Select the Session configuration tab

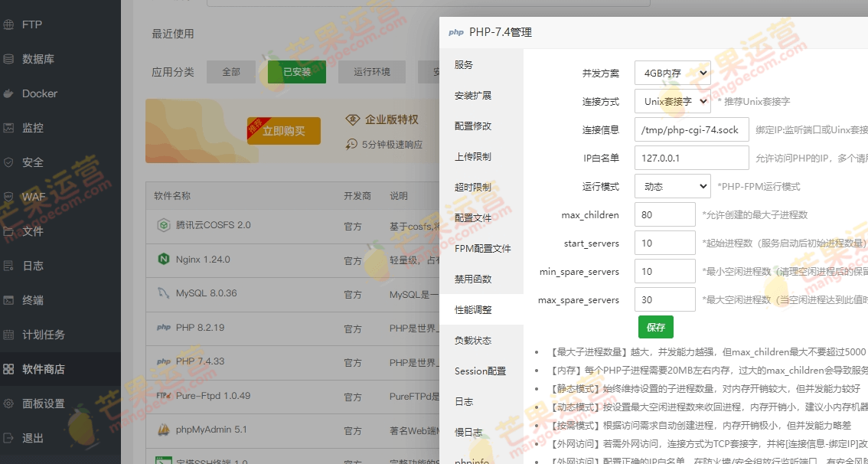tap(481, 371)
